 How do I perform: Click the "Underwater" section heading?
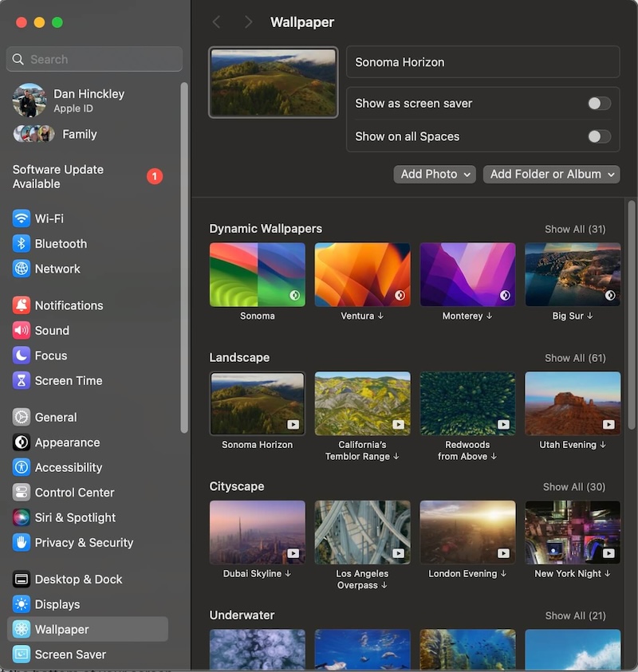[x=242, y=615]
